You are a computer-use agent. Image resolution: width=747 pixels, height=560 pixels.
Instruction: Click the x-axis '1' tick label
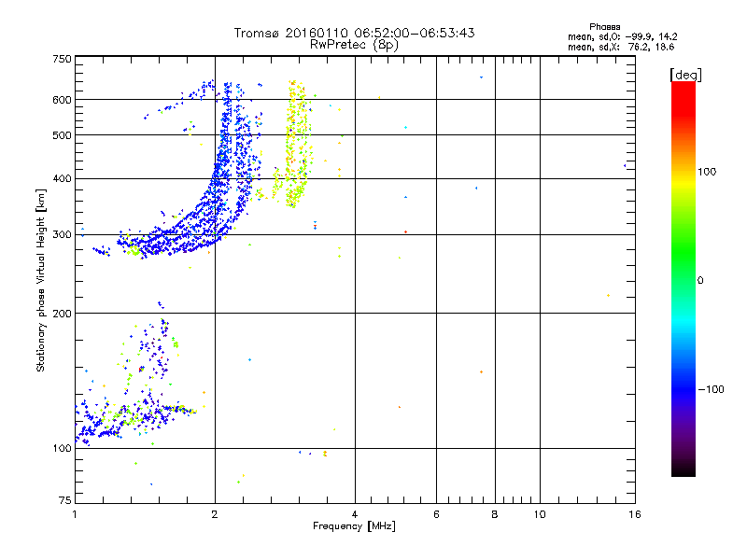point(75,514)
